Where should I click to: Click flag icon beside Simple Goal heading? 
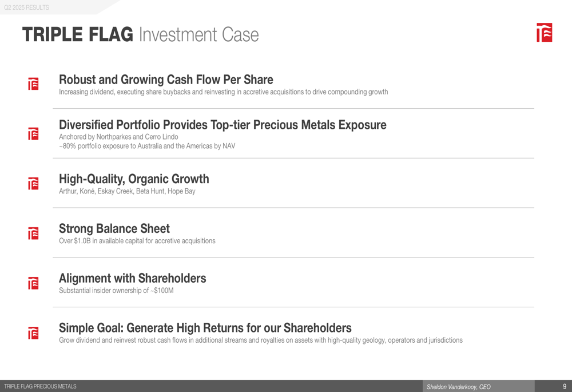click(33, 332)
